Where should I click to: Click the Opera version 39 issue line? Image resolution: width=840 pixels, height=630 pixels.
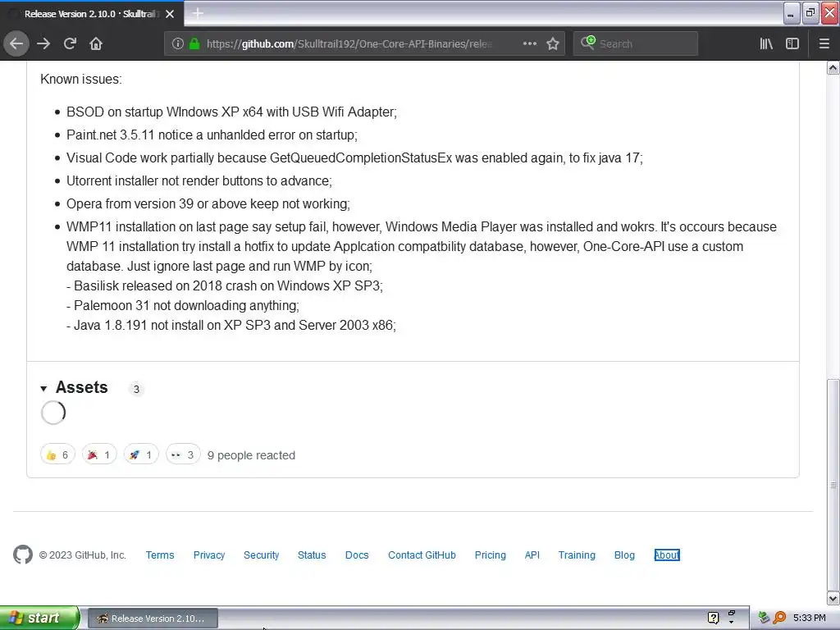click(208, 204)
